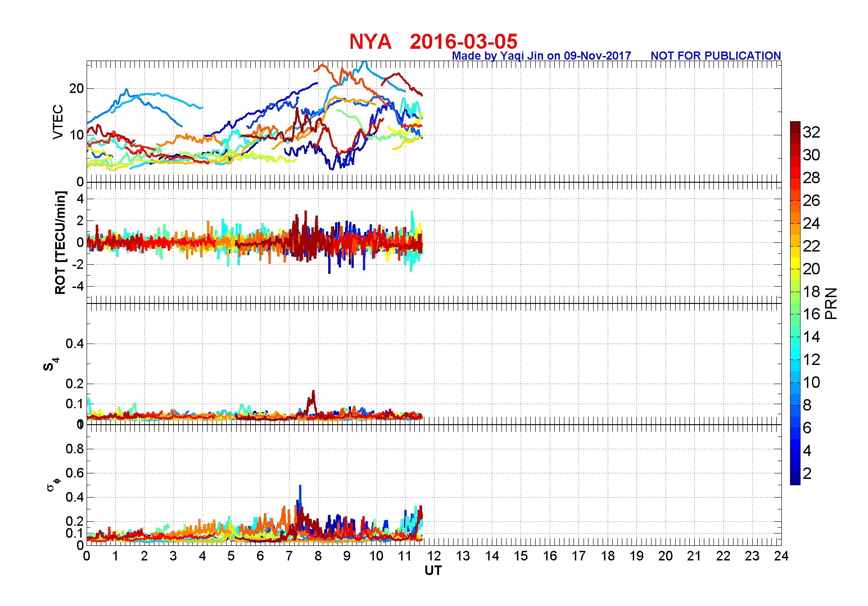
Task: Click S4 axis tick label 0.4
Action: (75, 344)
